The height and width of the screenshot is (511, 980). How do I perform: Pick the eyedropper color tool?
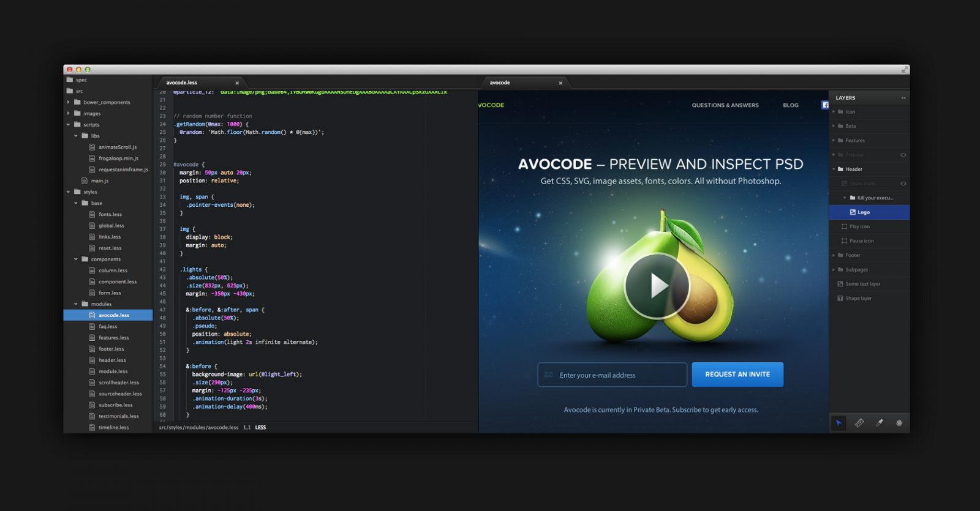click(x=880, y=423)
